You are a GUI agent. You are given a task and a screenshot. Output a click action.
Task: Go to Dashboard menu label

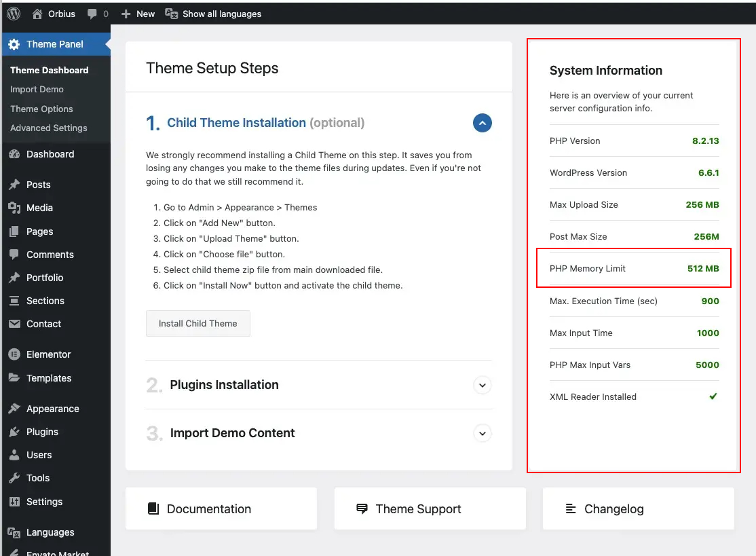(x=50, y=154)
